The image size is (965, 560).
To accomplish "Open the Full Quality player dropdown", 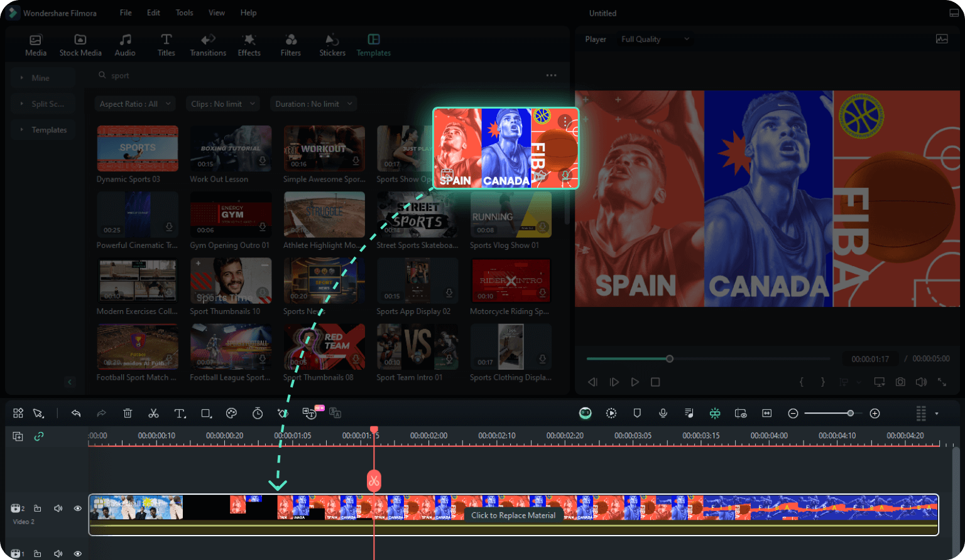I will click(655, 39).
